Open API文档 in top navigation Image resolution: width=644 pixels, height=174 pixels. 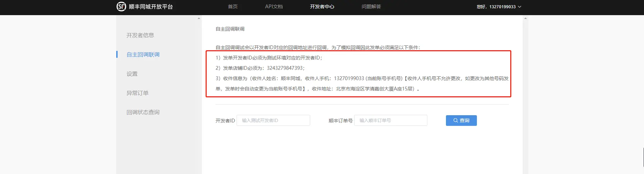[x=274, y=7]
